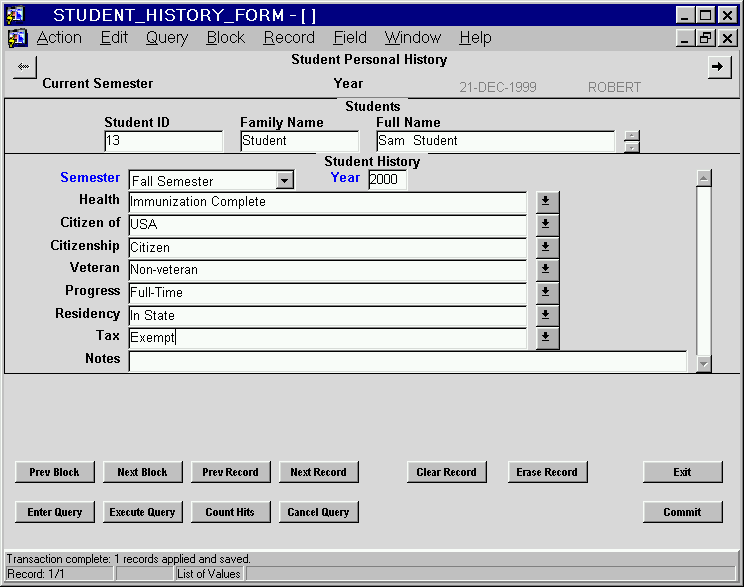Click the Residency field In State
Viewport: 744px width, 587px height.
327,316
